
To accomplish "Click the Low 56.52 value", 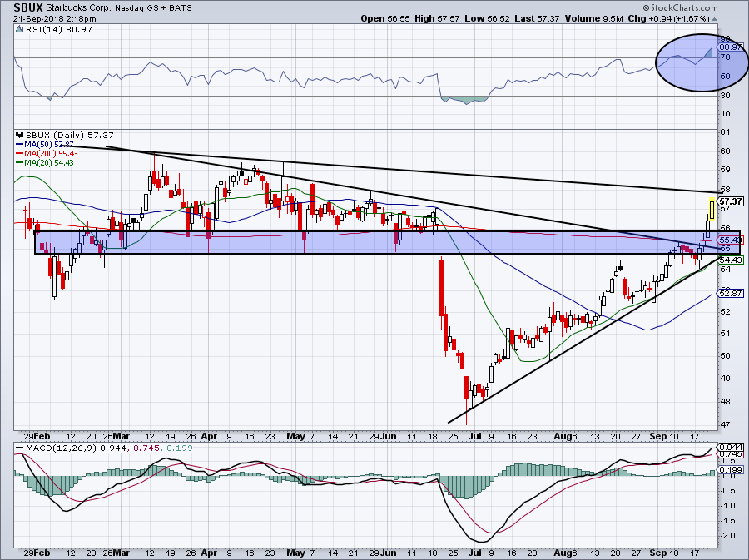I will tap(487, 18).
